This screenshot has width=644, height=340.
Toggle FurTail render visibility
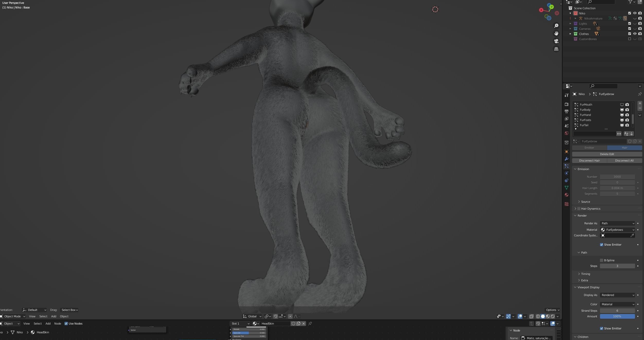(627, 125)
